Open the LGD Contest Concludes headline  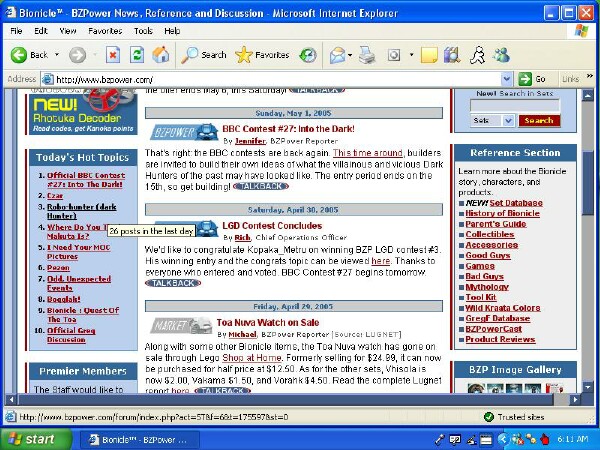click(x=272, y=226)
